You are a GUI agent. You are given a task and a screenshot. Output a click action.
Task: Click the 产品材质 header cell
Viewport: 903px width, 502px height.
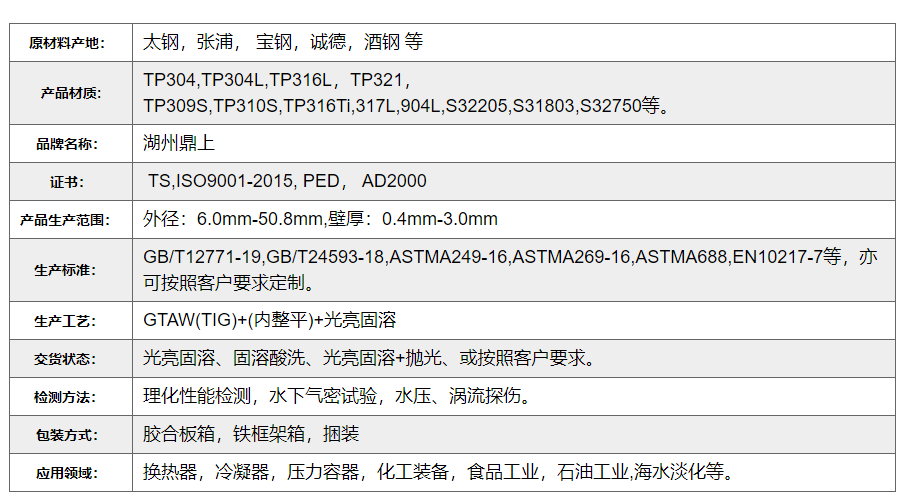coord(67,93)
